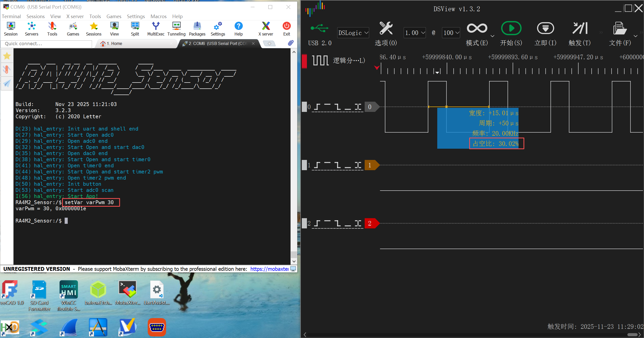Screen dimensions: 644x338
Task: Click the X server toolbar icon
Action: tap(266, 29)
